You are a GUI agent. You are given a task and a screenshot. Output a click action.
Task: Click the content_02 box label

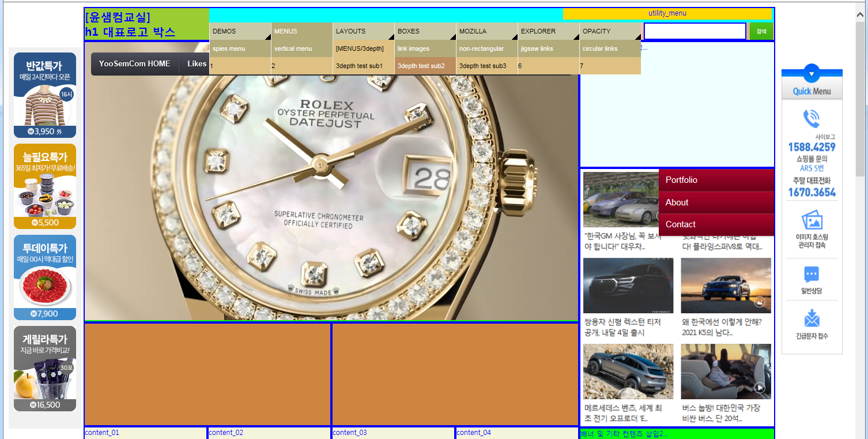coord(226,433)
